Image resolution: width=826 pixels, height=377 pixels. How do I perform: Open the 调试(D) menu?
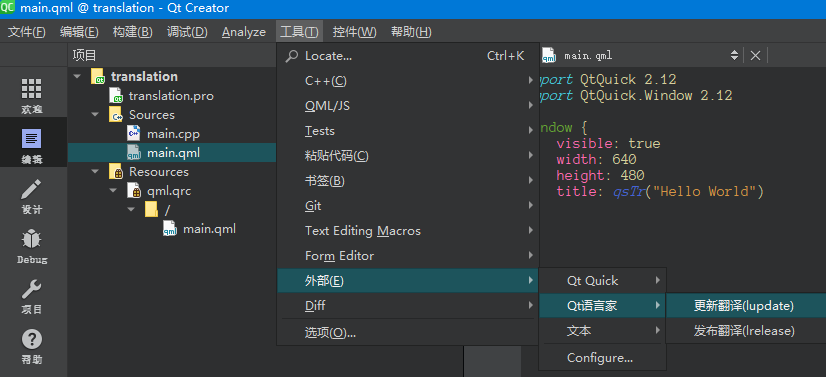pyautogui.click(x=187, y=32)
